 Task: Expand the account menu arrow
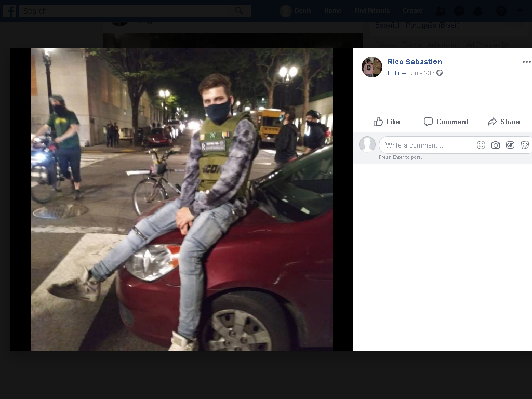(520, 11)
